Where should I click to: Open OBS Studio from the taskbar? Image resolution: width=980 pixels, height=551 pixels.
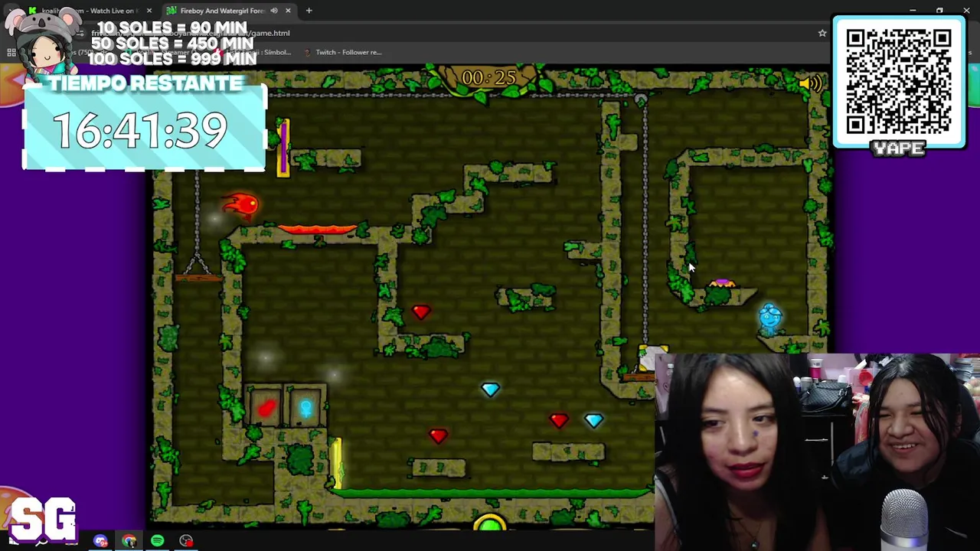pyautogui.click(x=186, y=541)
